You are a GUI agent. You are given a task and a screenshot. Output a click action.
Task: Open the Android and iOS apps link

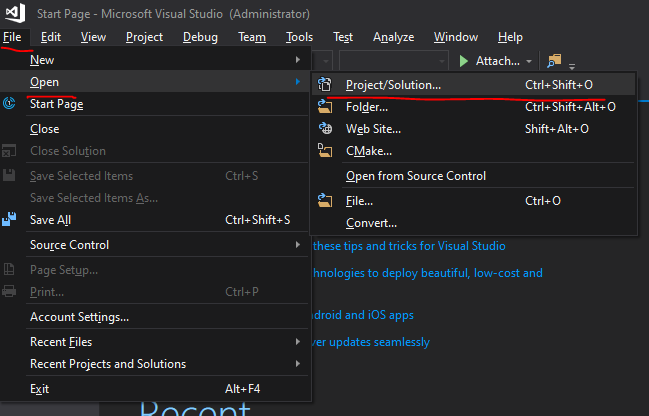363,315
